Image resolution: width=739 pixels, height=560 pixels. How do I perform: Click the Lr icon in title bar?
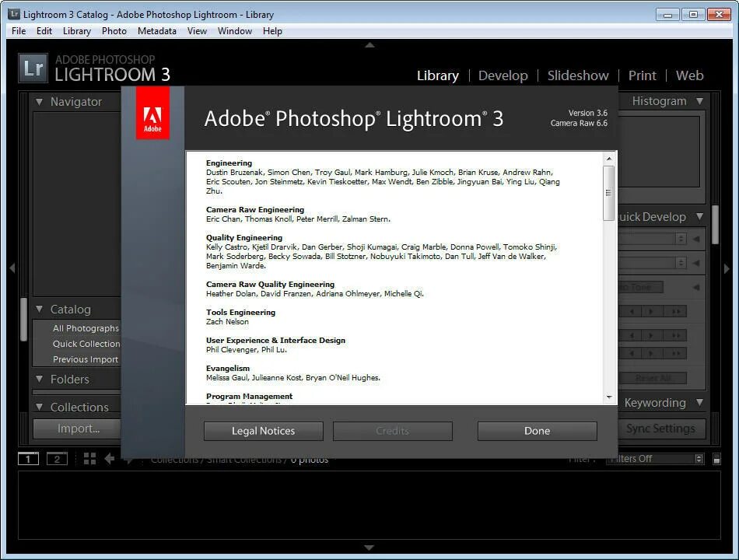[14, 14]
